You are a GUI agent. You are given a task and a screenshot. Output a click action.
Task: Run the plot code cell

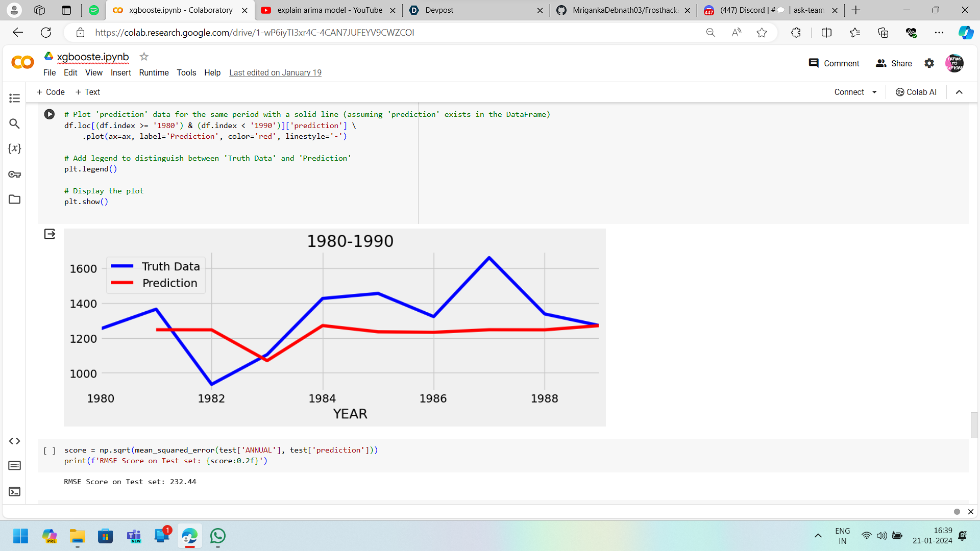pyautogui.click(x=50, y=114)
